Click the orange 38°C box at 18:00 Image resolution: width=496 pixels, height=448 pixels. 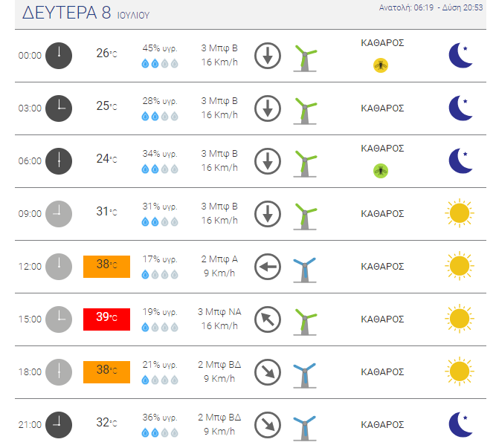tap(106, 372)
